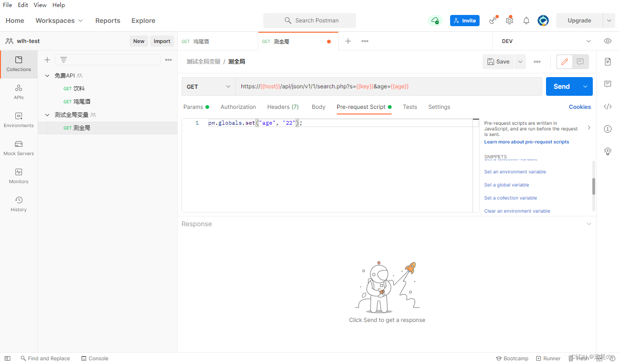
Task: Collapse the Response pane chevron
Action: point(589,224)
